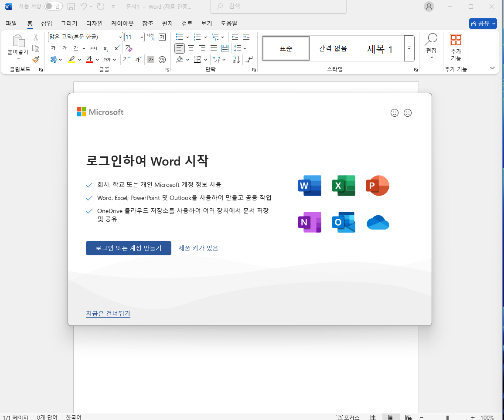Toggle strikethrough formatting
Viewport: 504px width, 420px height.
94,48
